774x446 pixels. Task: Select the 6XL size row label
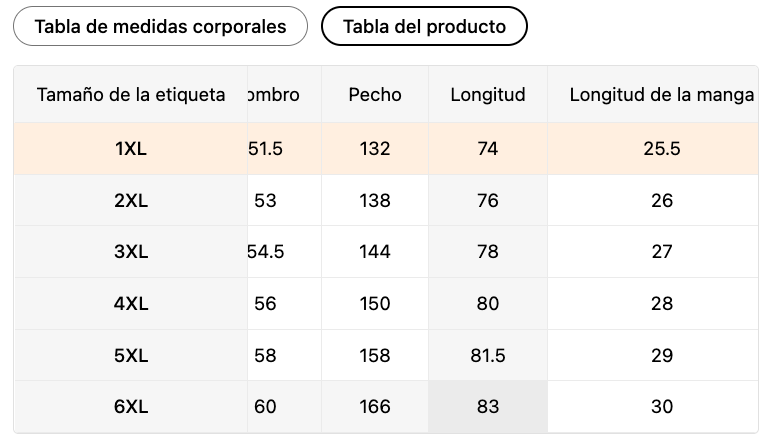[x=131, y=407]
